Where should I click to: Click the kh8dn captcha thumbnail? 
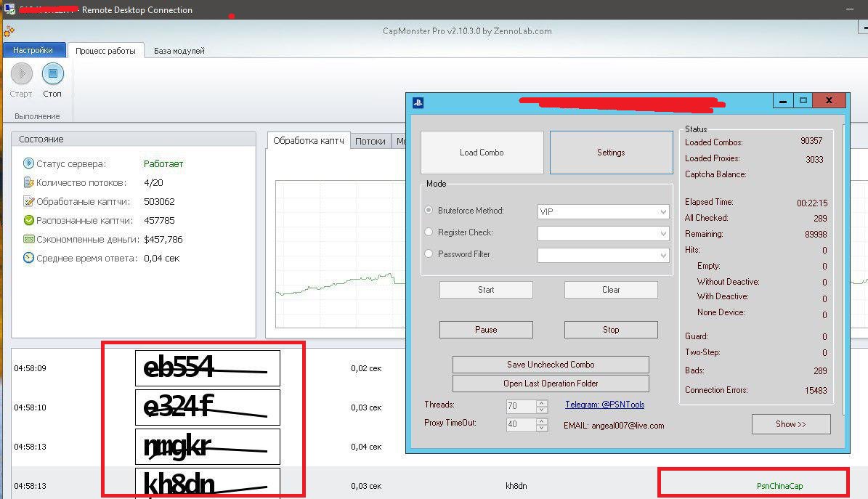[x=208, y=483]
